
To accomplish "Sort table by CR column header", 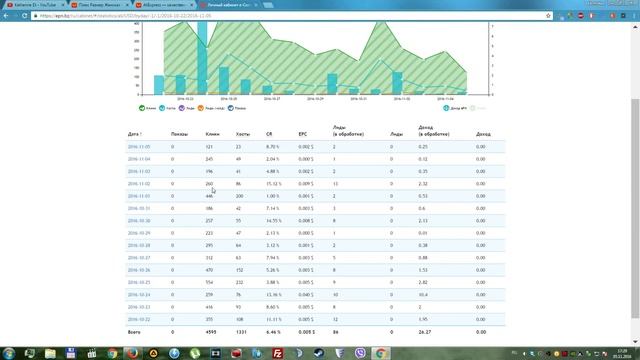I will [x=269, y=134].
